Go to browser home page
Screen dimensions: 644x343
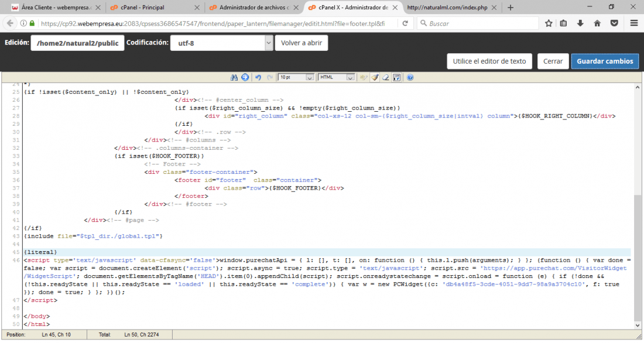(x=597, y=23)
